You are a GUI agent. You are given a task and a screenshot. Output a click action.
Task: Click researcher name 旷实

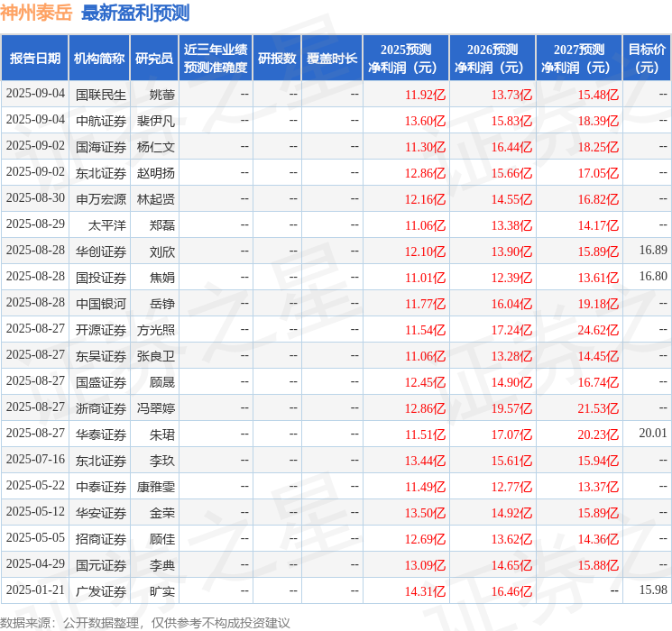coord(162,591)
